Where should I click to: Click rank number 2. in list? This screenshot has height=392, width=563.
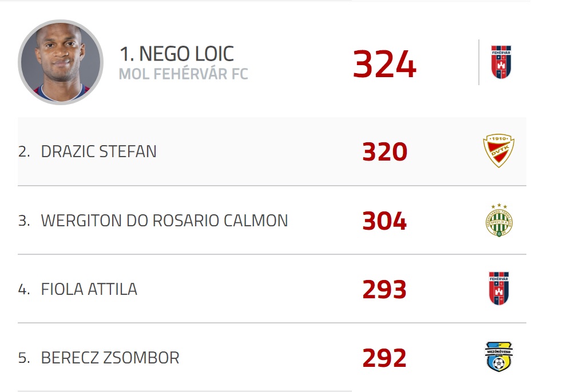coord(24,151)
